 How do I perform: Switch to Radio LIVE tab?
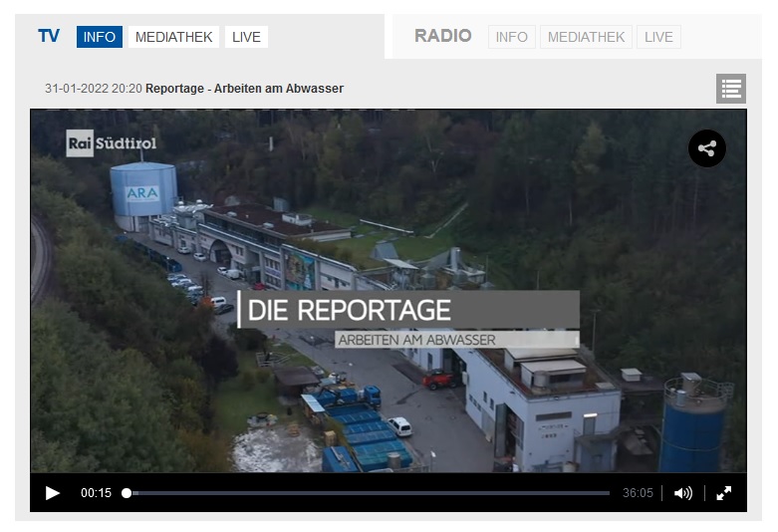[658, 37]
